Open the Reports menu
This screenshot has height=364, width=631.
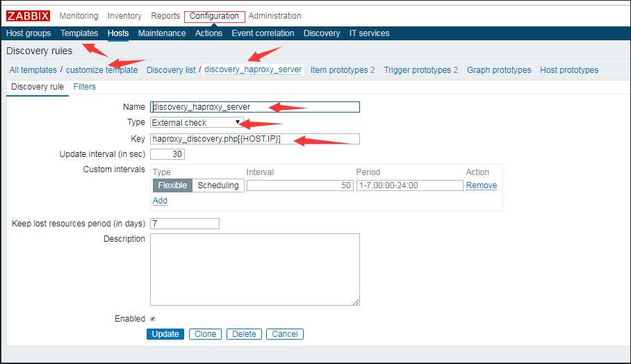coord(165,16)
